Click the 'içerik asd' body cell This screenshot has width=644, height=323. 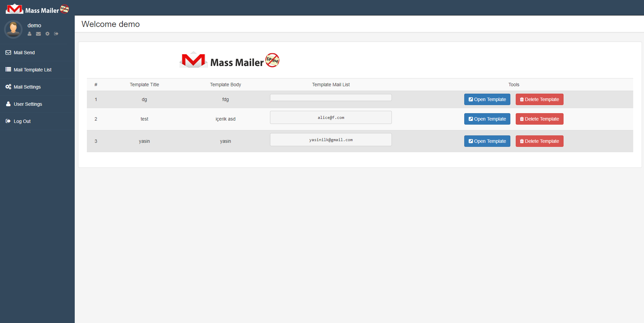coord(226,119)
